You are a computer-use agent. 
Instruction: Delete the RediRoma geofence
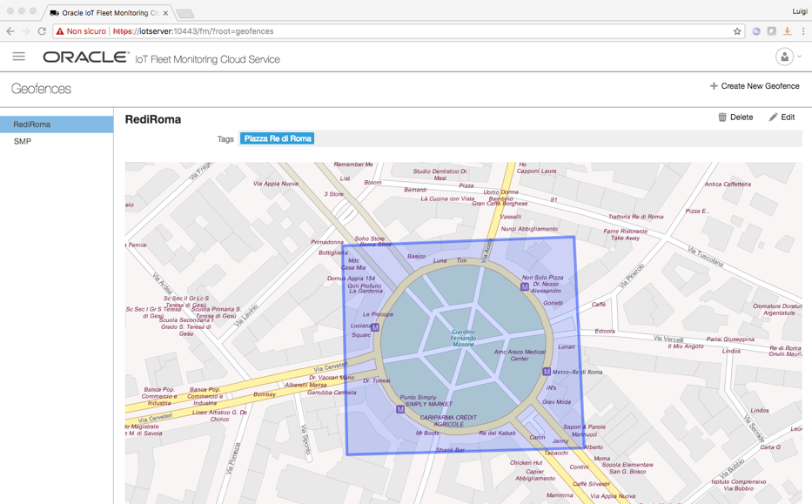tap(736, 117)
